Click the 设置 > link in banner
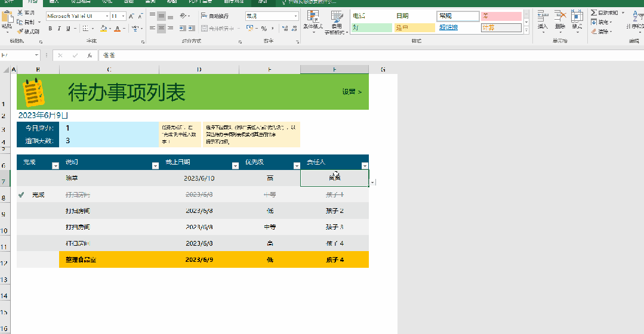Image resolution: width=644 pixels, height=334 pixels. 352,92
